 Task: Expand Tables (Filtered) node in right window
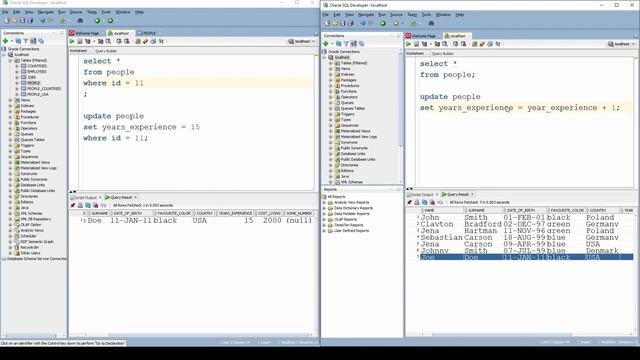point(331,63)
